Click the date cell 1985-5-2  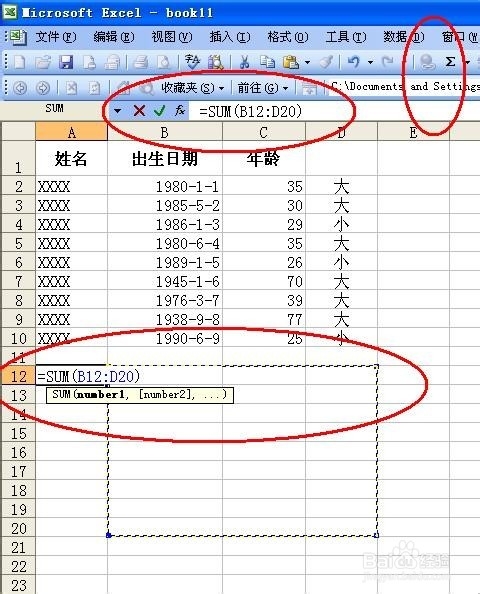point(165,205)
